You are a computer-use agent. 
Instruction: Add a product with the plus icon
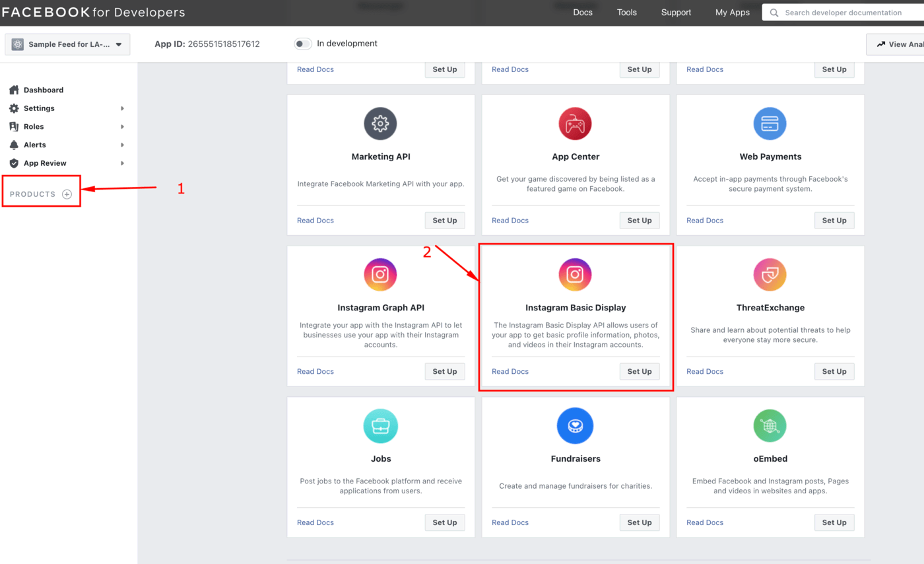pyautogui.click(x=67, y=194)
